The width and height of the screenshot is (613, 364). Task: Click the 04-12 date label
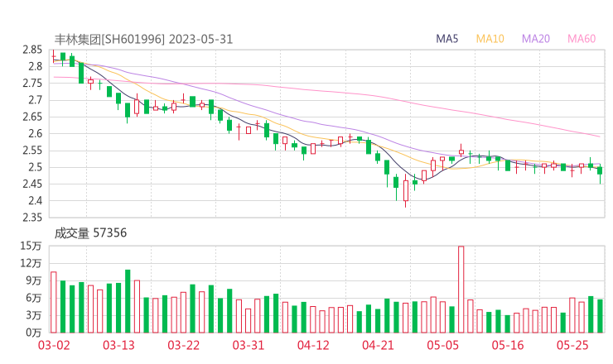point(313,345)
